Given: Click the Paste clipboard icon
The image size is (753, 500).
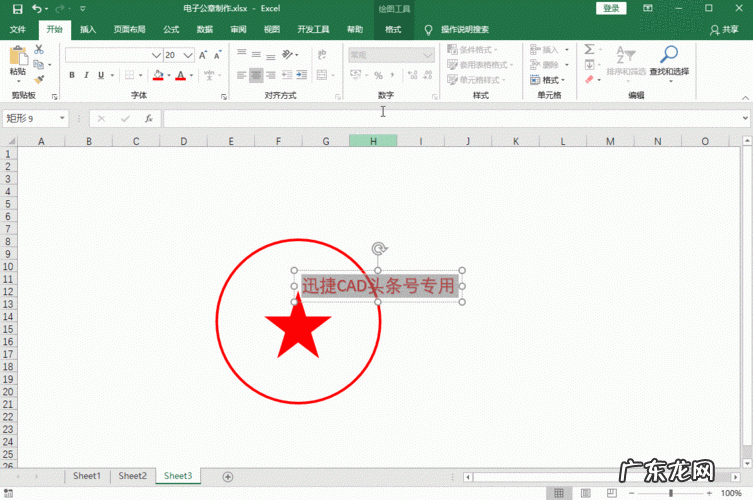Looking at the screenshot, I should (18, 59).
